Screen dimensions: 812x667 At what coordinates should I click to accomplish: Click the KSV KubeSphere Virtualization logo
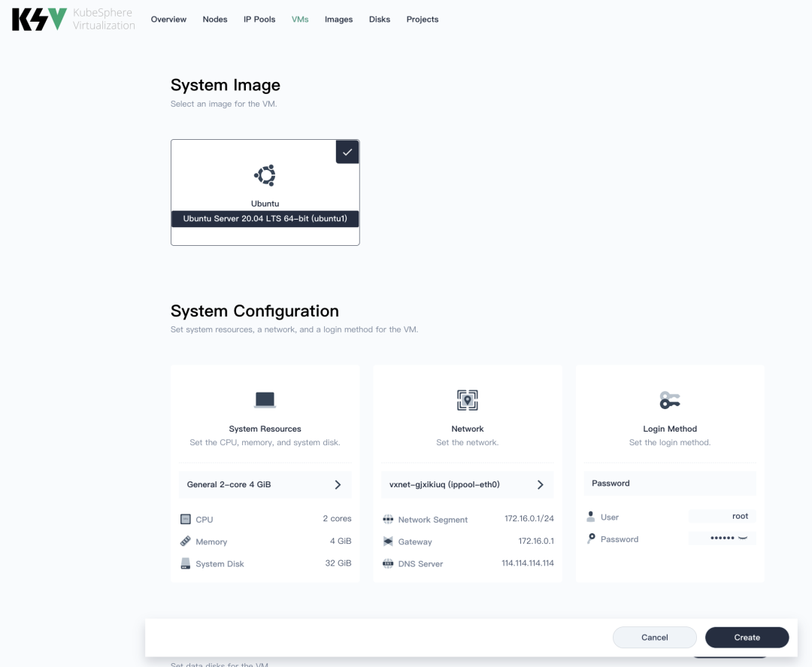73,19
